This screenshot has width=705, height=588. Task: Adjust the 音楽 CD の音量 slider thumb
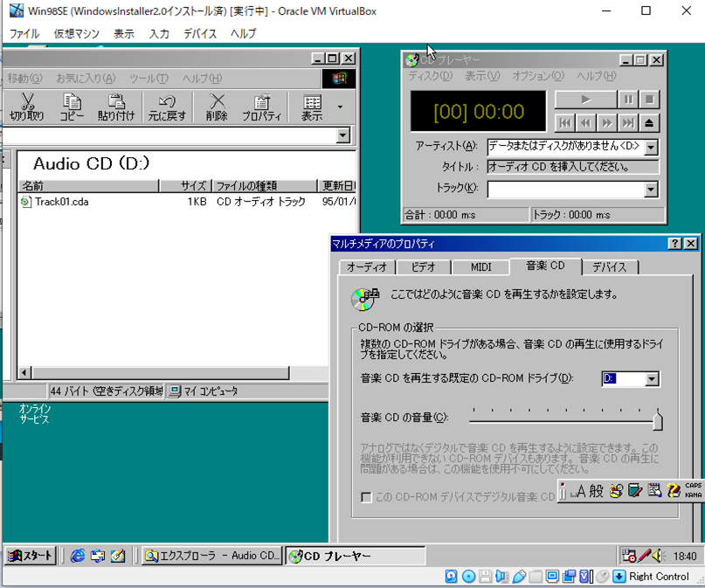tap(657, 420)
